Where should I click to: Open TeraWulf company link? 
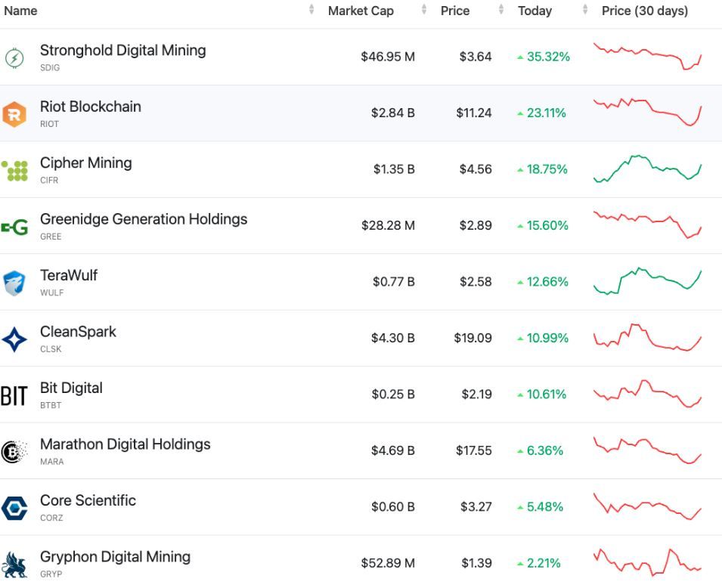(69, 275)
